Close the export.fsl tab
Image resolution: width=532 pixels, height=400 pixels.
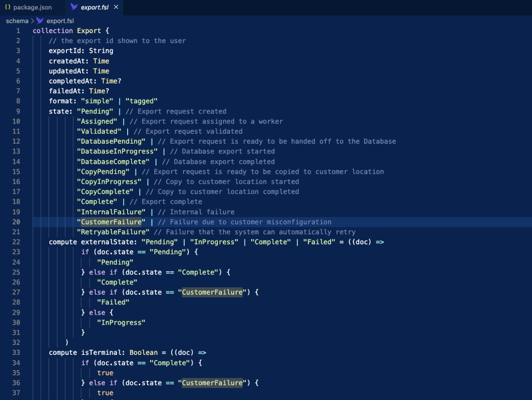pos(116,7)
